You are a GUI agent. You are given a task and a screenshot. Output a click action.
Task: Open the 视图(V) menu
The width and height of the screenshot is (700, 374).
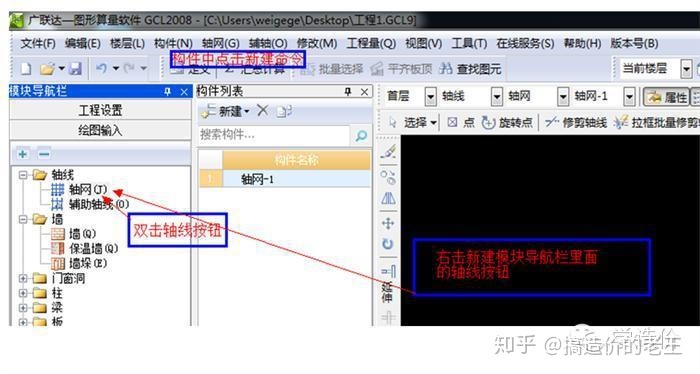point(424,43)
